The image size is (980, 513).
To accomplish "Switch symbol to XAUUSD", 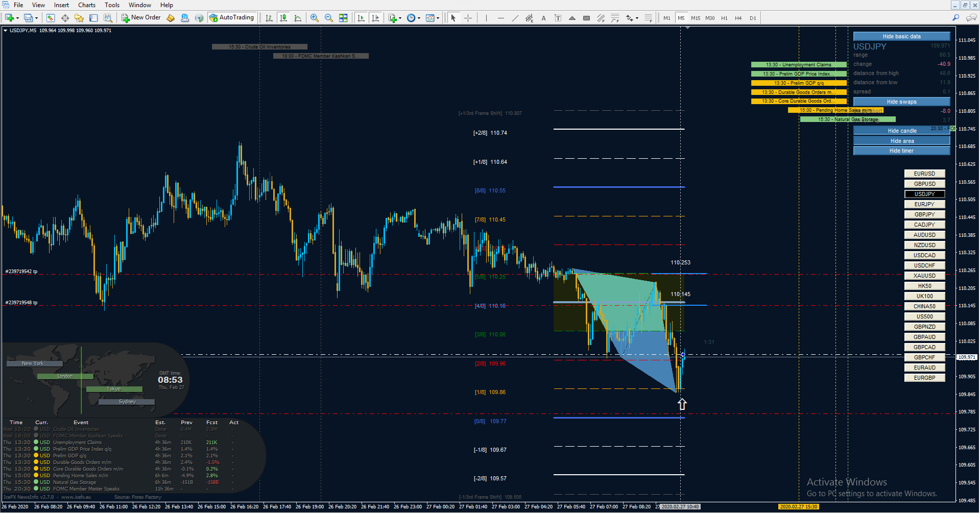I will point(924,276).
